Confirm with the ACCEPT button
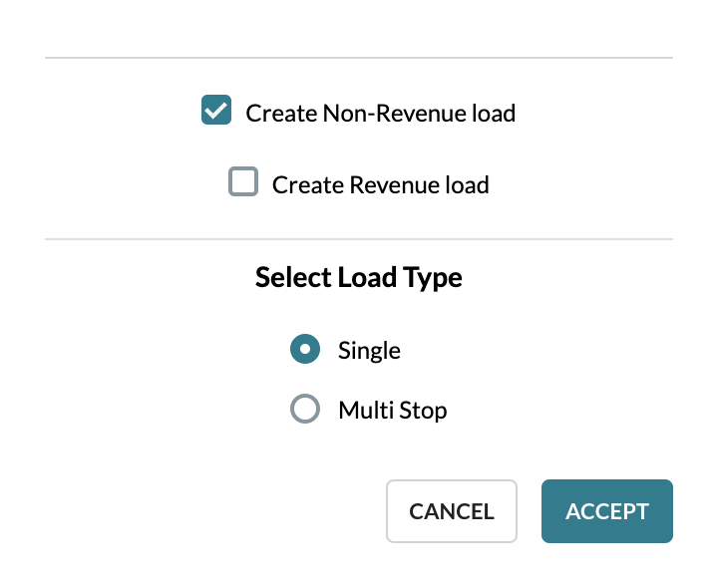 607,511
